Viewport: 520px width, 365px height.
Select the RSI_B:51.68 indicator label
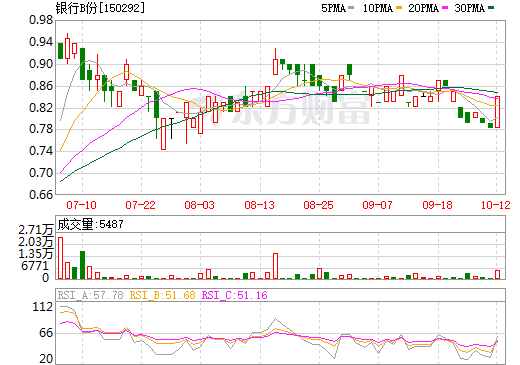pyautogui.click(x=162, y=295)
